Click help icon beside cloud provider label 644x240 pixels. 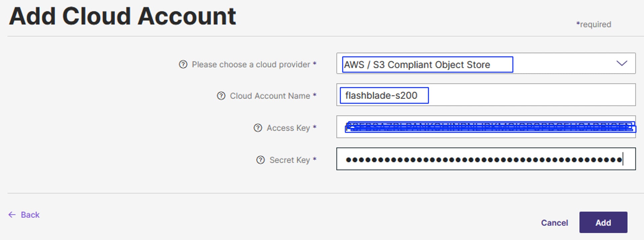(x=183, y=64)
